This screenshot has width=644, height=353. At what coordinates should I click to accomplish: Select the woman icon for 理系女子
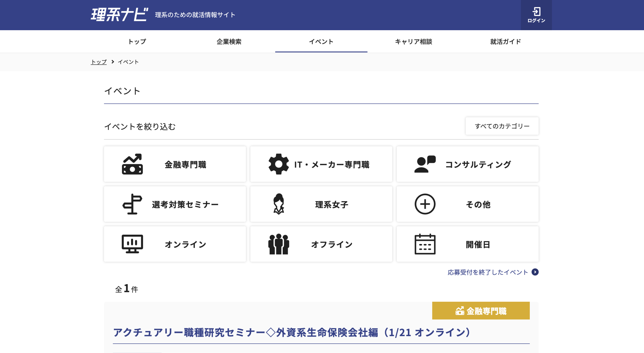point(278,204)
